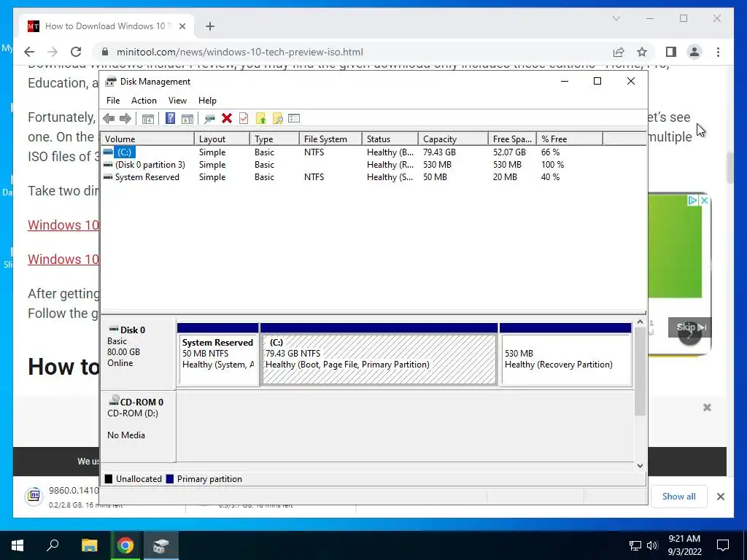Click the checklist Settings toolbar icon
This screenshot has width=747, height=560.
(x=294, y=118)
